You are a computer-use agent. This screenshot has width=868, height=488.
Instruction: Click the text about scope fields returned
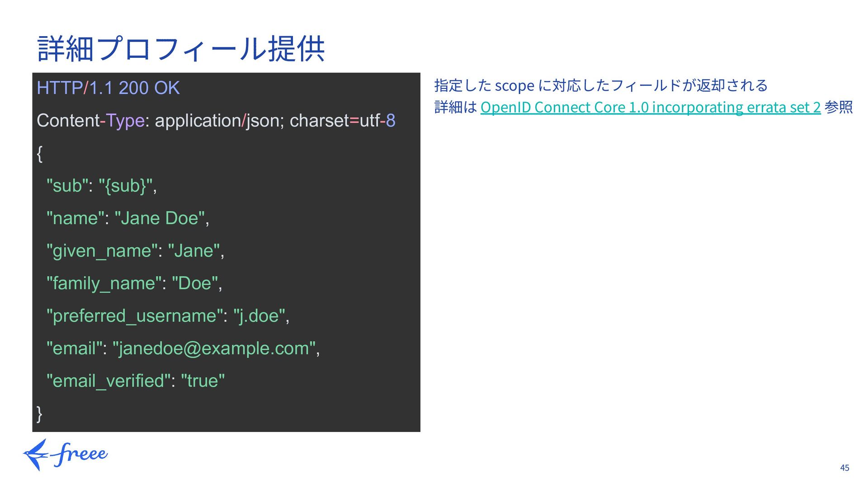point(600,85)
